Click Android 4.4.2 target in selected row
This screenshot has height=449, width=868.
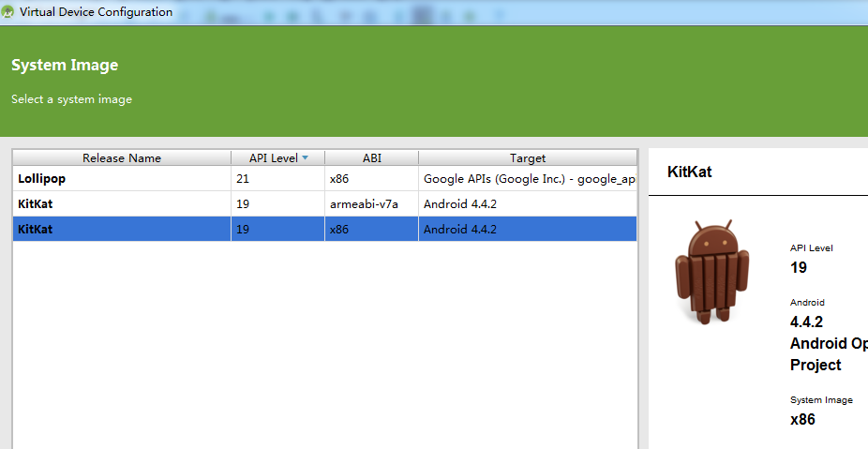528,230
